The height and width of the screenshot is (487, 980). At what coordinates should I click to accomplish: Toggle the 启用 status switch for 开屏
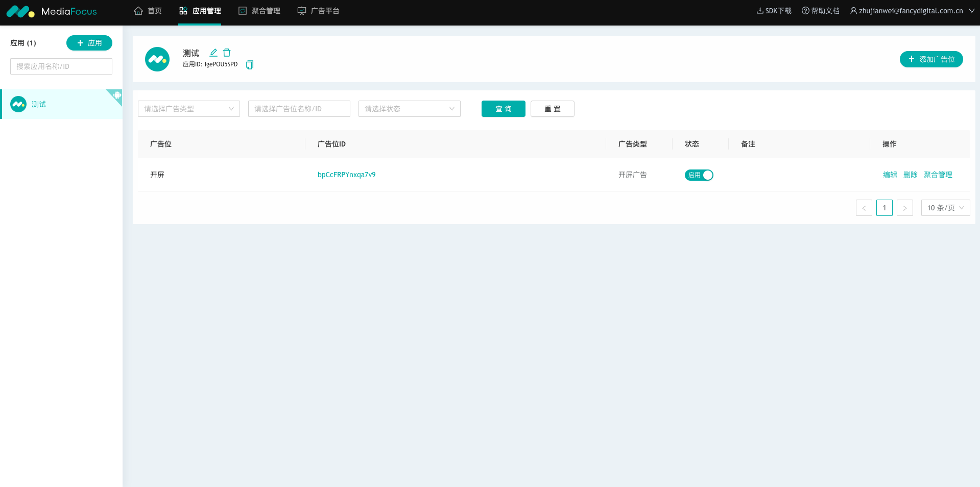click(x=699, y=175)
